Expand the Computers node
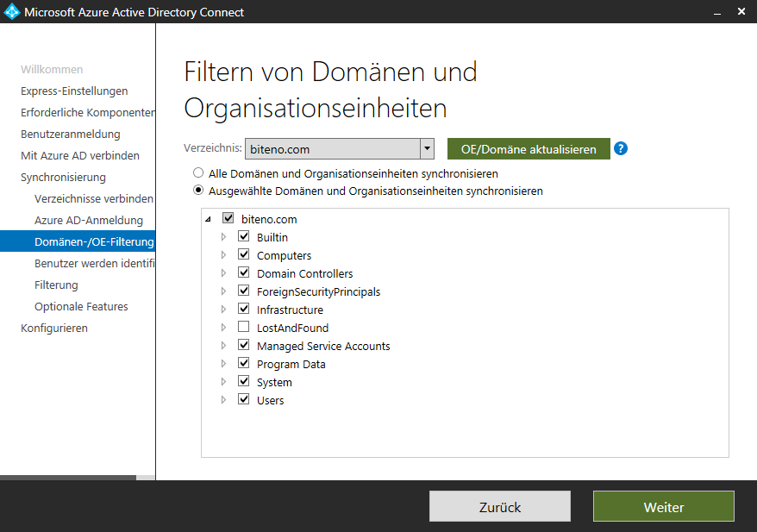757x532 pixels. click(223, 255)
